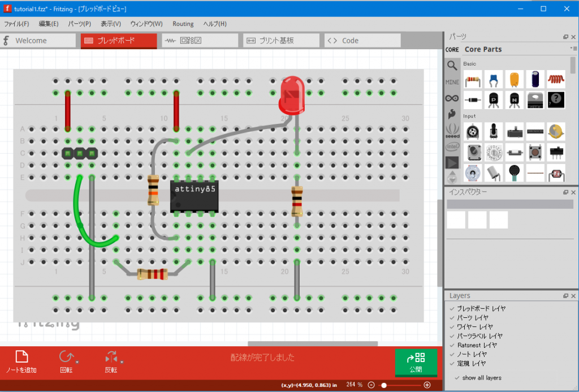Open the Routing menu
Image resolution: width=579 pixels, height=392 pixels.
click(183, 24)
